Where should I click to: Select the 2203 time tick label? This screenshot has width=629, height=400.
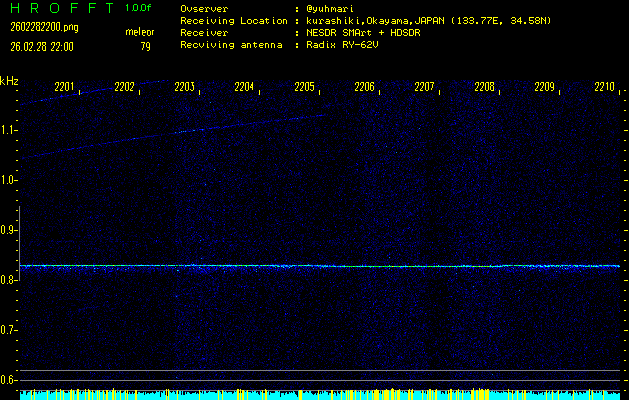coord(184,87)
